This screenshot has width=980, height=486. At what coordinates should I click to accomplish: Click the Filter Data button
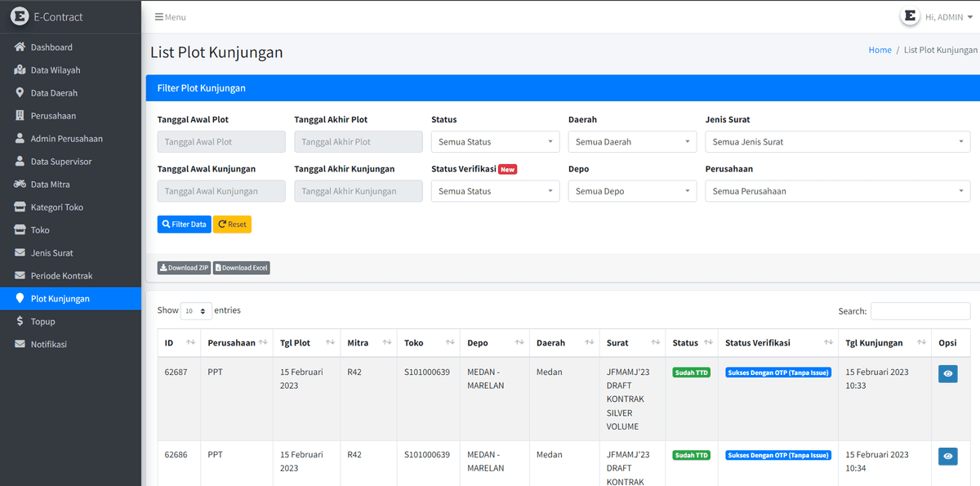click(x=184, y=225)
